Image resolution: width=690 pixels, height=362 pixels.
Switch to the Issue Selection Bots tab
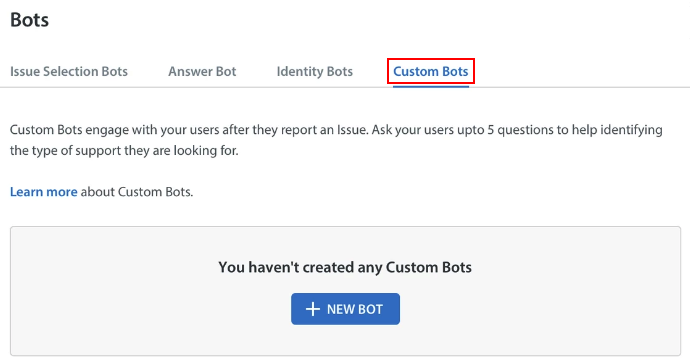69,71
